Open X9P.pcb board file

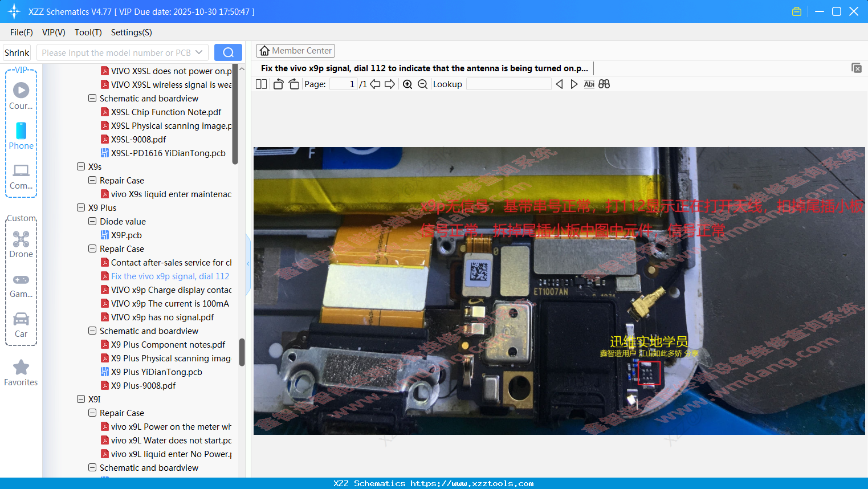point(127,235)
